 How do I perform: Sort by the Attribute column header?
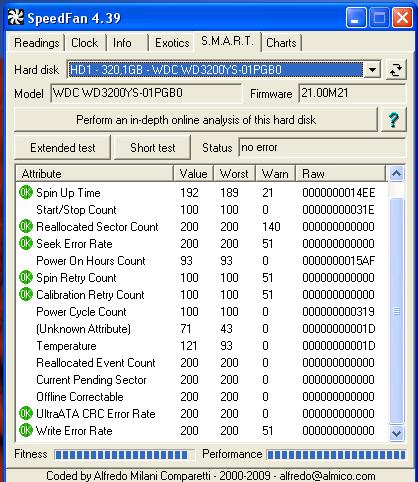[x=95, y=174]
